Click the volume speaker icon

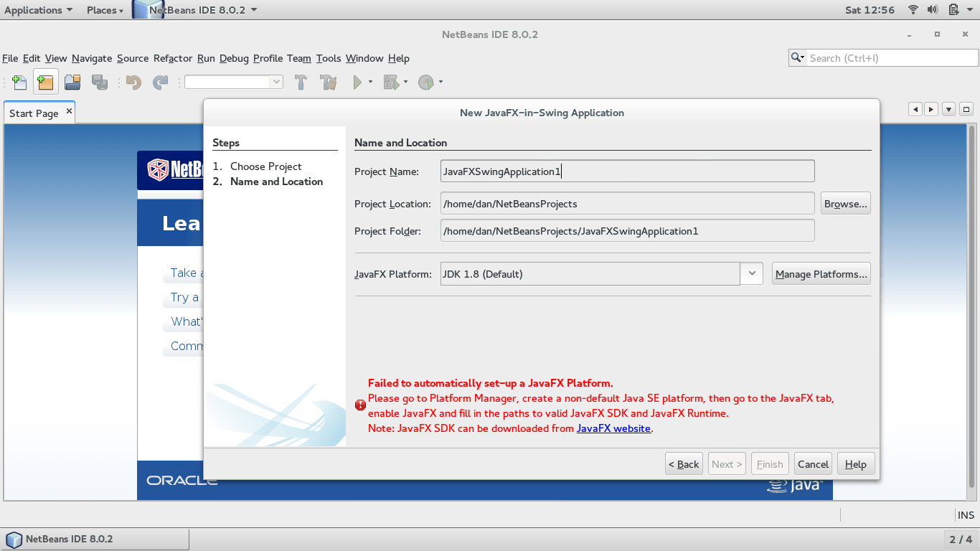click(933, 9)
